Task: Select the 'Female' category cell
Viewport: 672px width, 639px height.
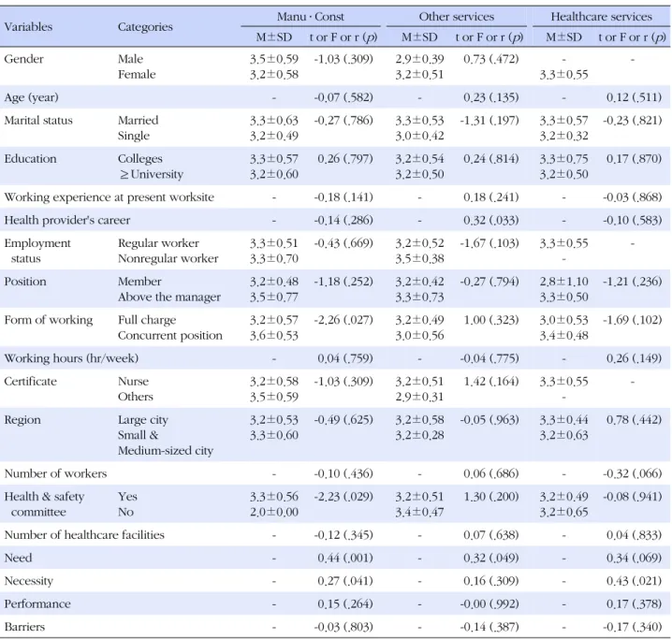Action: pos(137,74)
